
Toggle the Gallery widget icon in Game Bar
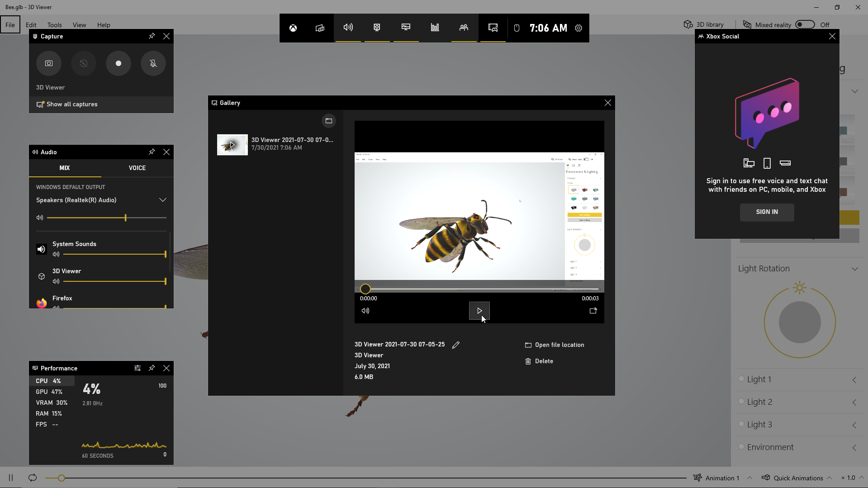coord(493,28)
